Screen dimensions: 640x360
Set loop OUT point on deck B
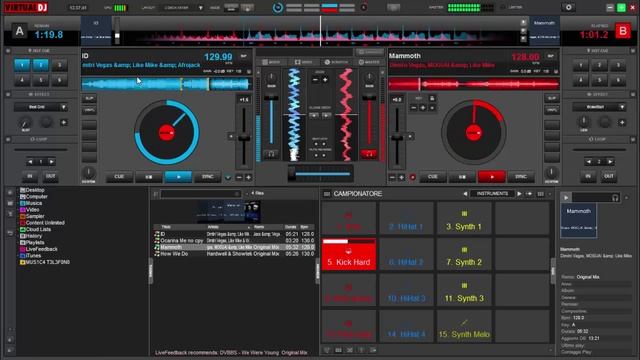(609, 176)
